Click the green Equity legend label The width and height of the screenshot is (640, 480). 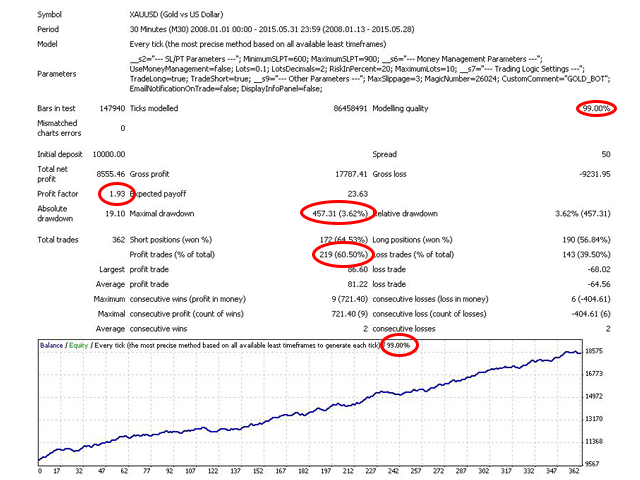pos(78,345)
